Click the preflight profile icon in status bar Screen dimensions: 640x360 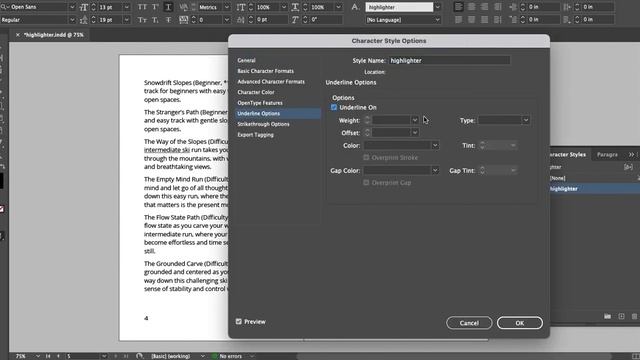[139, 356]
